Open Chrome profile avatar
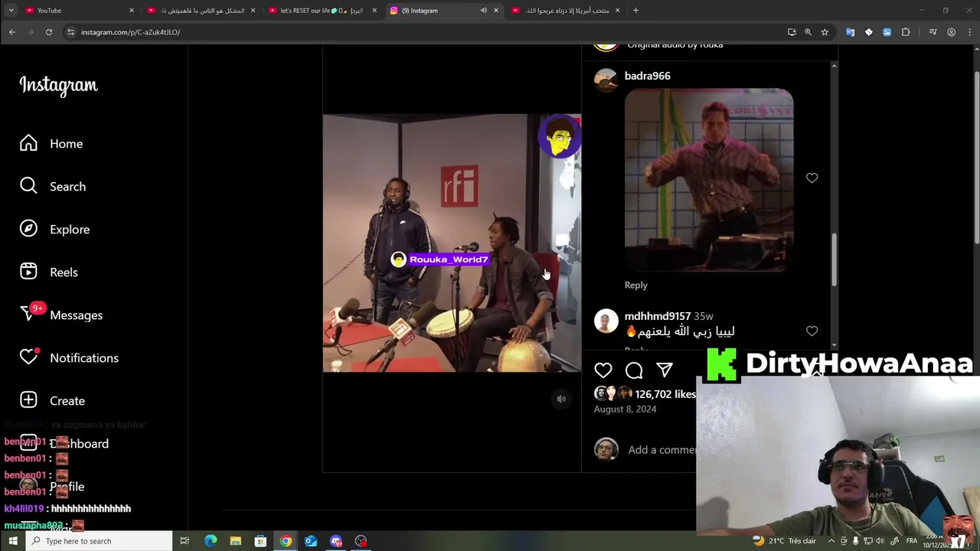 [x=951, y=32]
